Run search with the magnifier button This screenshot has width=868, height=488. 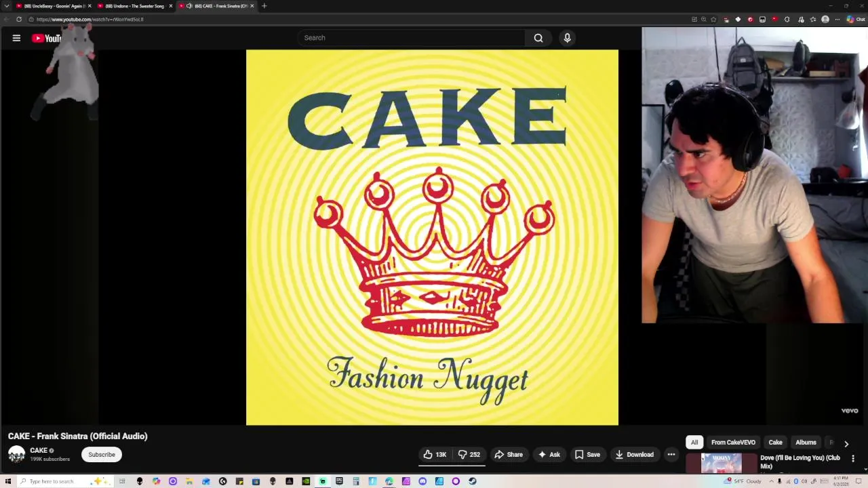tap(538, 38)
